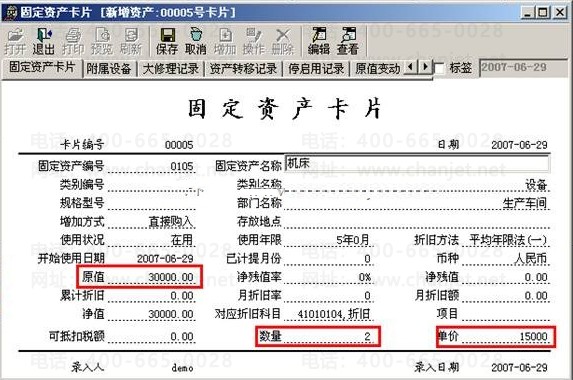Click the date field next to 标签

(523, 68)
